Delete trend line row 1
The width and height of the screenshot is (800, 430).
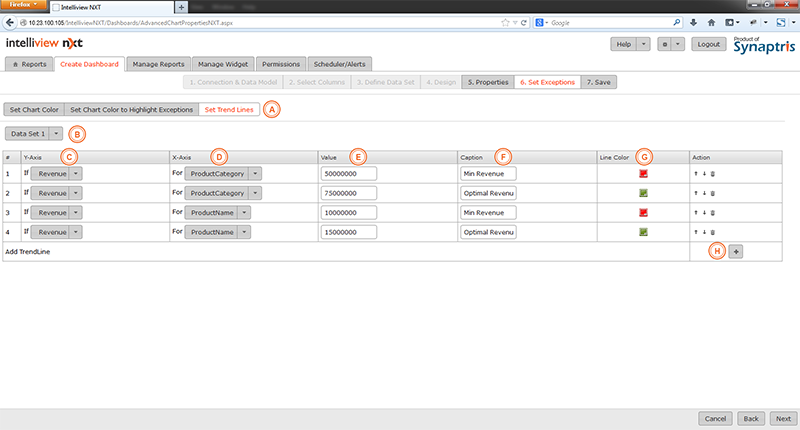click(x=712, y=173)
